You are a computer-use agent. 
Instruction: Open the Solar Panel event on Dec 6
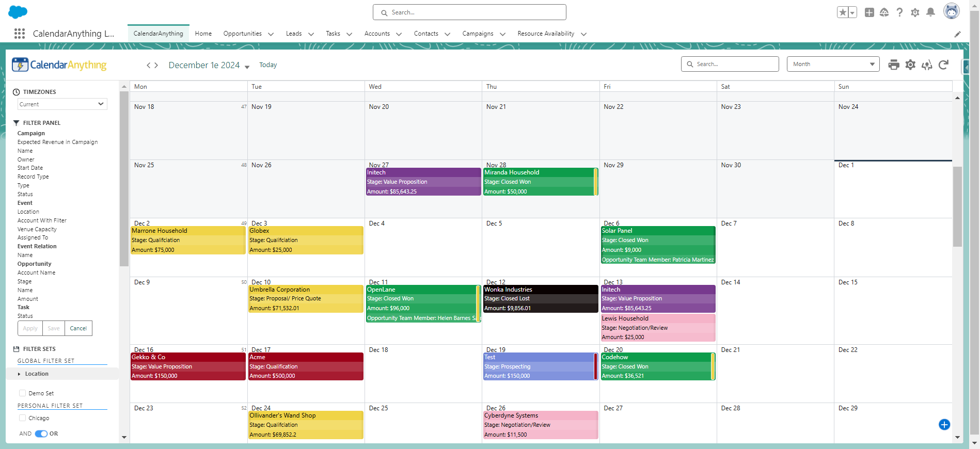click(658, 245)
